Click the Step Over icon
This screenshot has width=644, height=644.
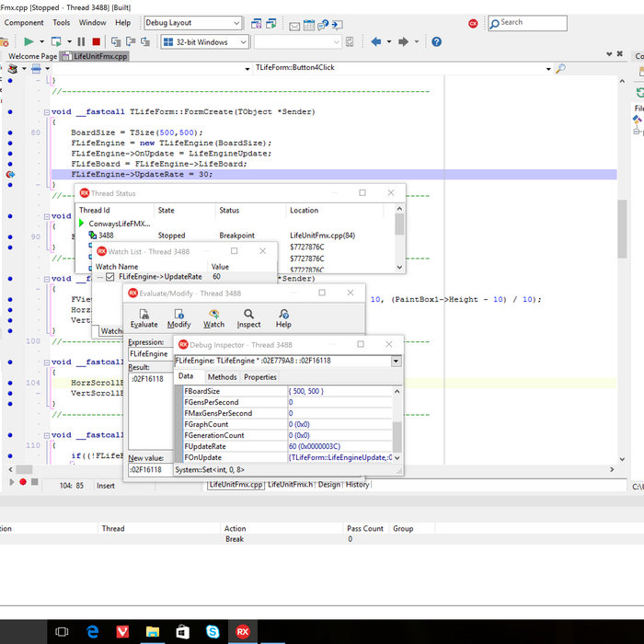tap(131, 41)
